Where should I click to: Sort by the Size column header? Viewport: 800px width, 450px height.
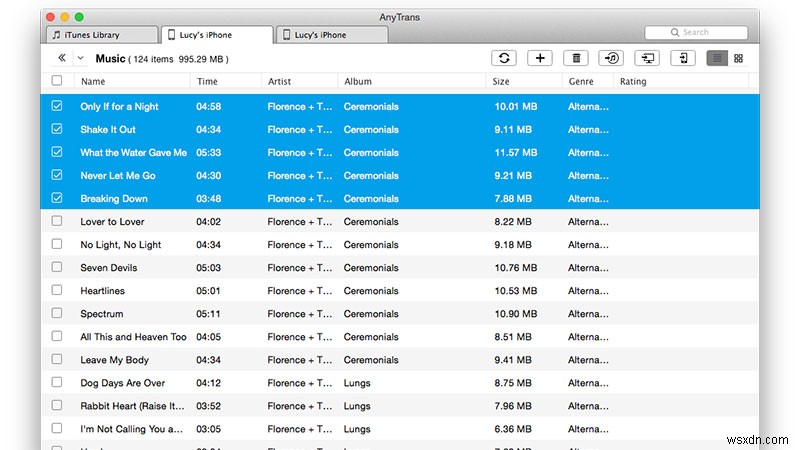click(501, 81)
